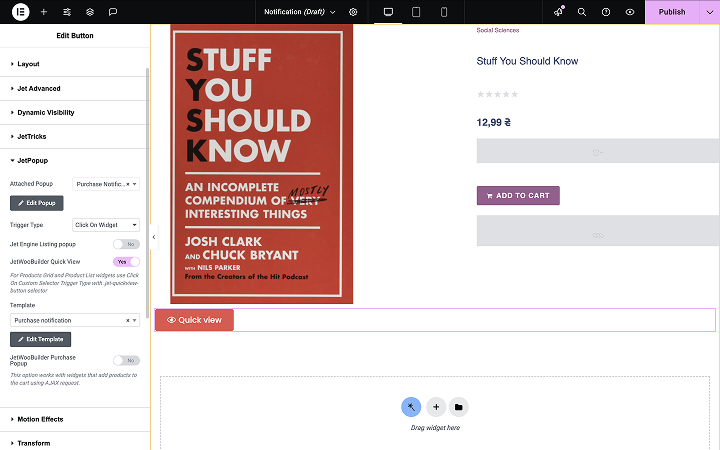Add new section with plus button

(436, 407)
